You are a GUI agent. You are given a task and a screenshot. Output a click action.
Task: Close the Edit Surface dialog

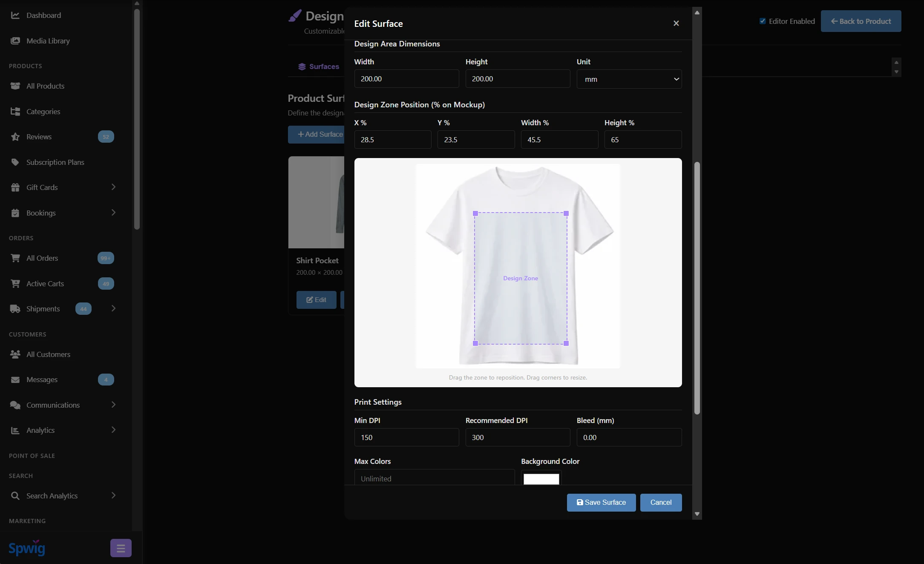pyautogui.click(x=676, y=23)
